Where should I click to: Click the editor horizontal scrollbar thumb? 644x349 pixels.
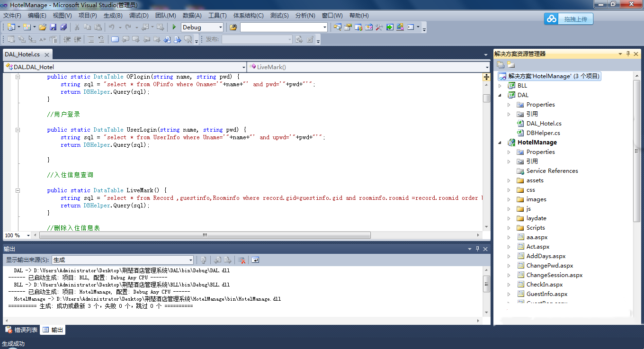tap(205, 235)
